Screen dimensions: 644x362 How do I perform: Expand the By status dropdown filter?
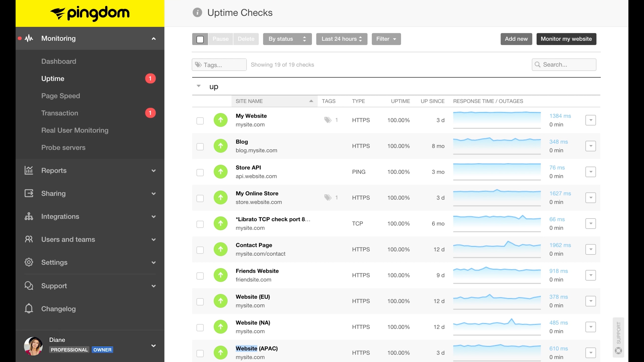(x=287, y=39)
